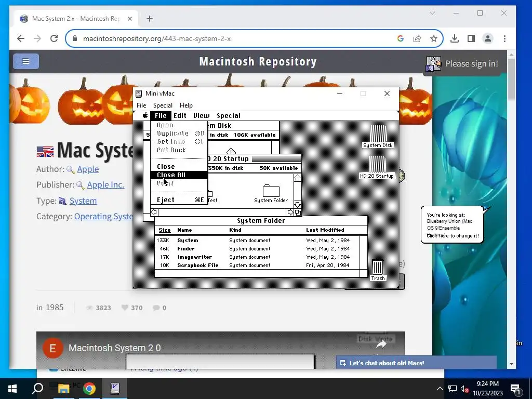Click the muted volume tray icon
This screenshot has width=532, height=399.
click(x=464, y=389)
